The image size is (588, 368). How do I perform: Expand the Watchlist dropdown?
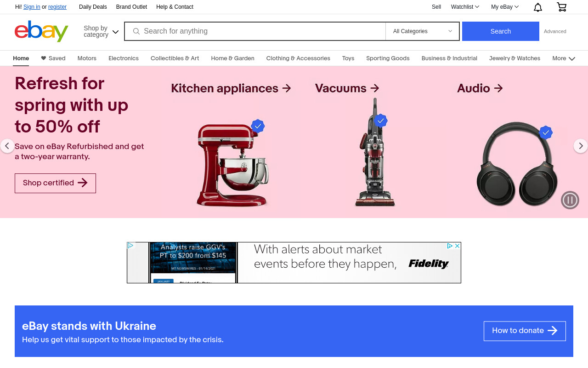point(465,7)
